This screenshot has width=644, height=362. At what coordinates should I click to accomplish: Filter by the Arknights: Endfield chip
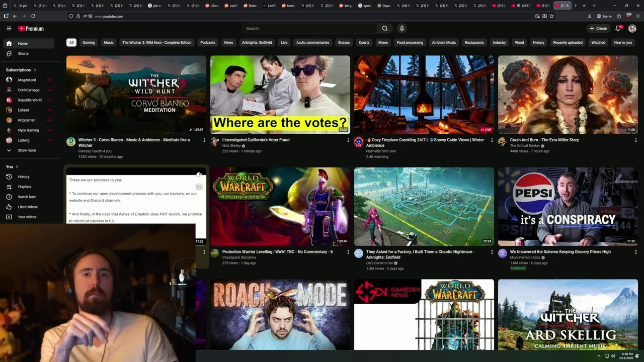[x=257, y=42]
